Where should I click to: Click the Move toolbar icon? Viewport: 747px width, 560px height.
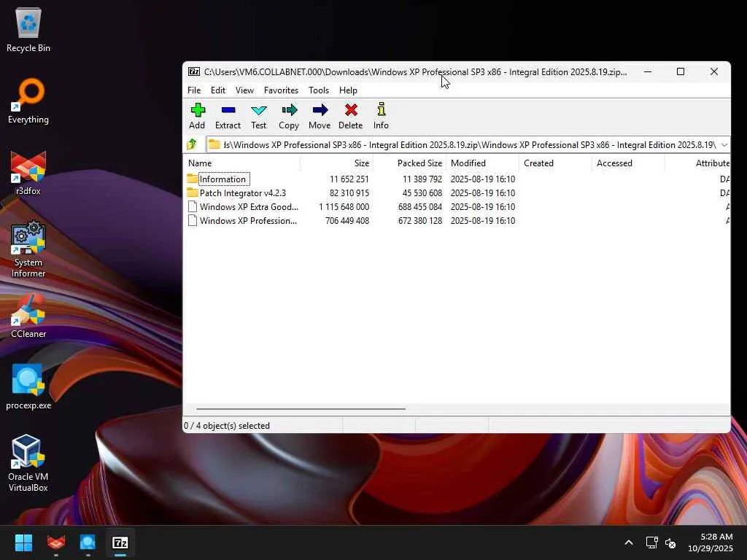(320, 115)
